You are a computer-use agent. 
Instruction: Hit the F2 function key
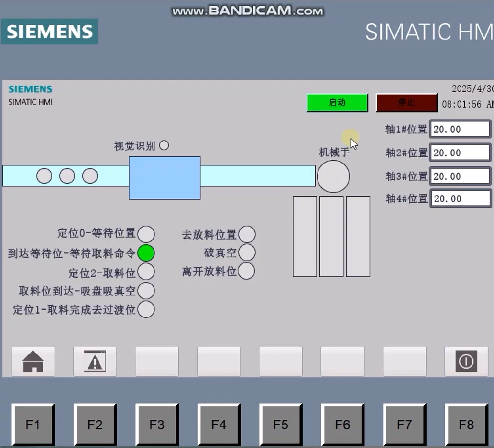click(x=95, y=425)
